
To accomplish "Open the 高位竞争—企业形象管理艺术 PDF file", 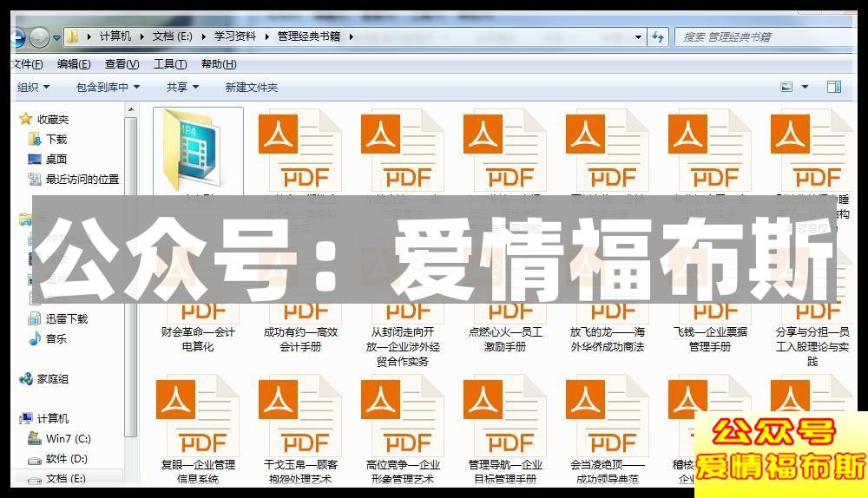I will coord(403,416).
